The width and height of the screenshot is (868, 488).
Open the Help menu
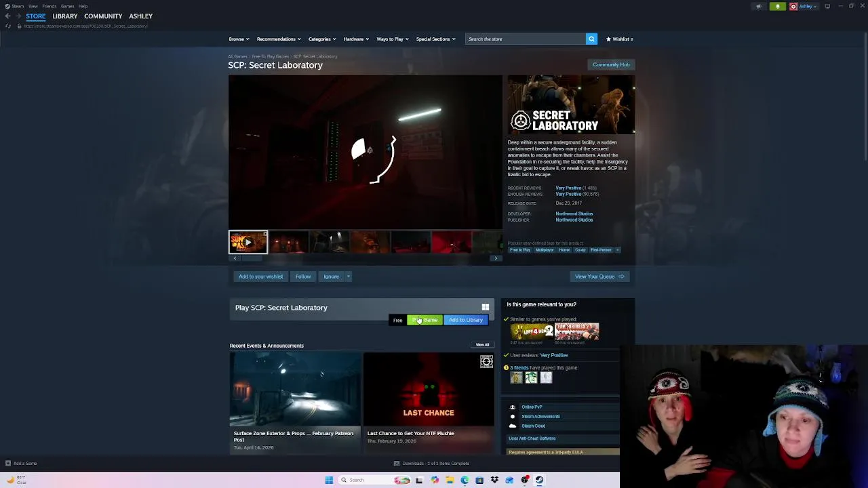[83, 6]
